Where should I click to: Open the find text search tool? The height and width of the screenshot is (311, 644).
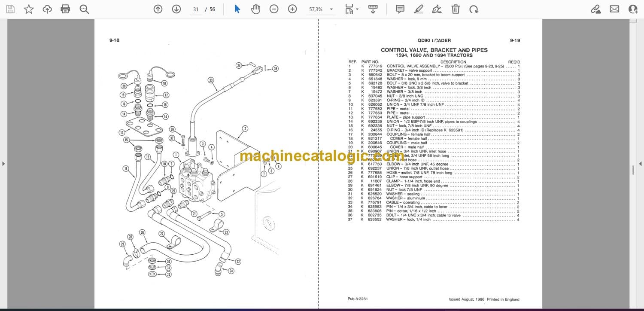[x=84, y=9]
